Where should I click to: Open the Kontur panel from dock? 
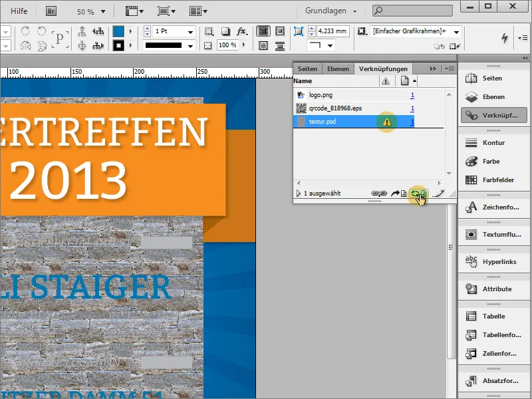click(x=493, y=143)
